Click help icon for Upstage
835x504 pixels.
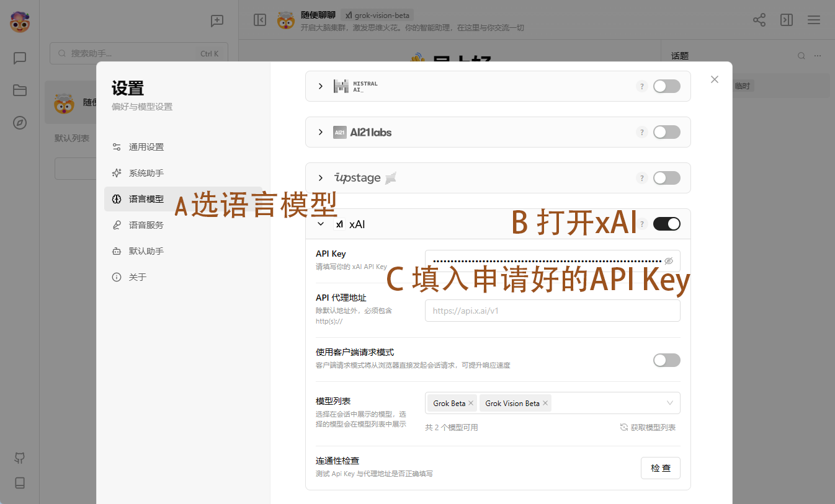(x=642, y=178)
